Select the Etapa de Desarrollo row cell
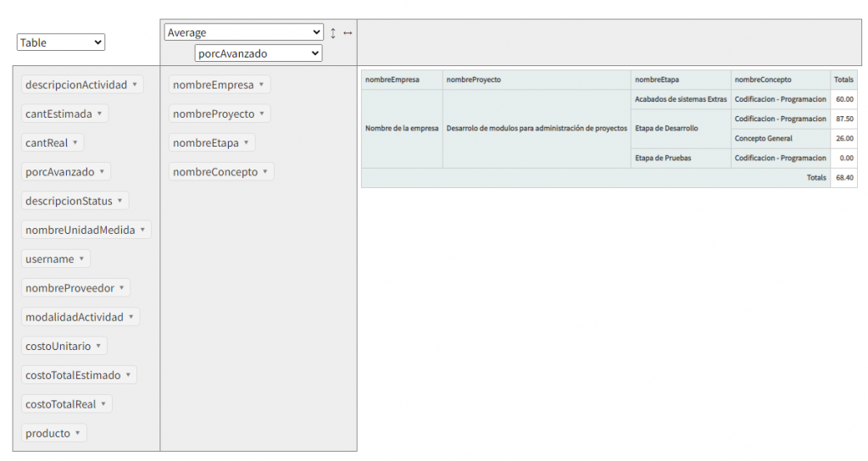This screenshot has height=461, width=868. 666,129
